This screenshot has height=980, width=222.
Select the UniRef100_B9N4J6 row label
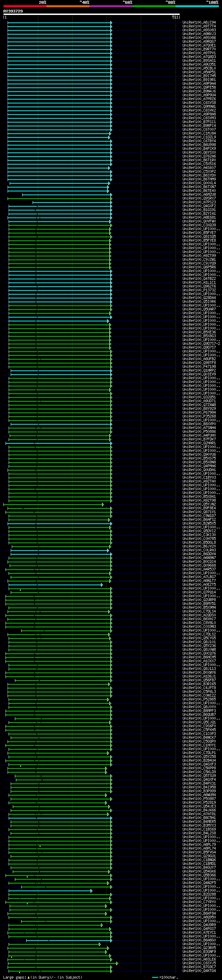point(199,91)
